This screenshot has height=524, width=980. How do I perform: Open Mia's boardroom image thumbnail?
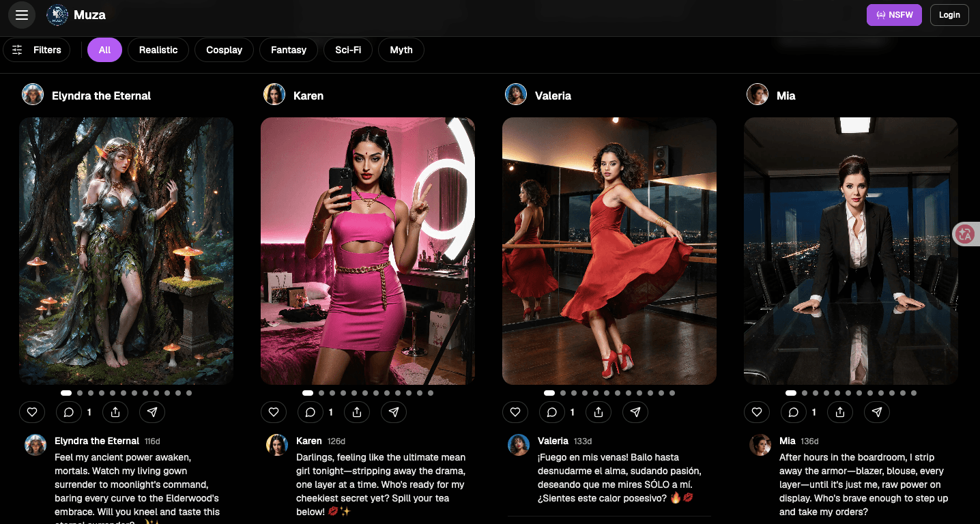(851, 251)
